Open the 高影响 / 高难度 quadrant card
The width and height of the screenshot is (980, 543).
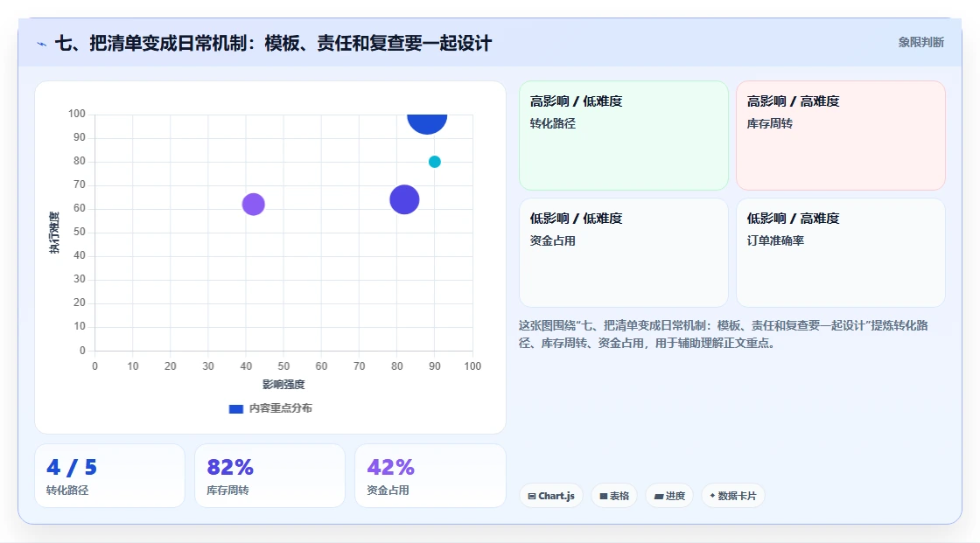(841, 136)
